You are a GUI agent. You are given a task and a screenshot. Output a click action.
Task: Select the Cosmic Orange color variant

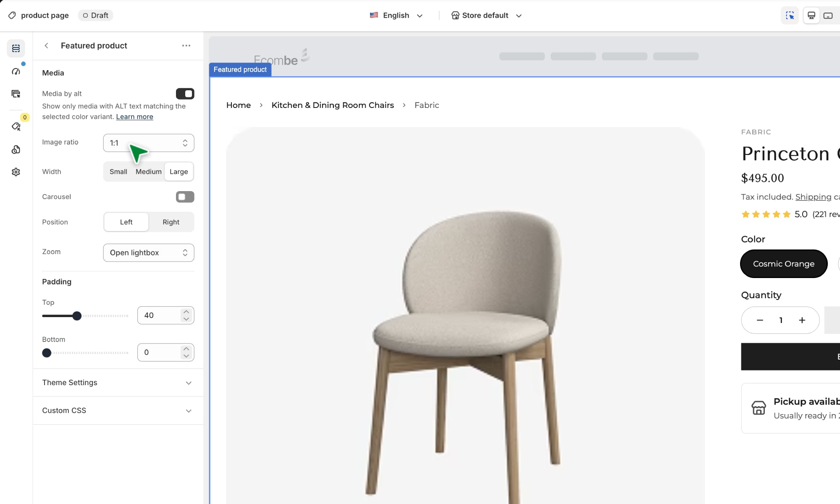783,264
